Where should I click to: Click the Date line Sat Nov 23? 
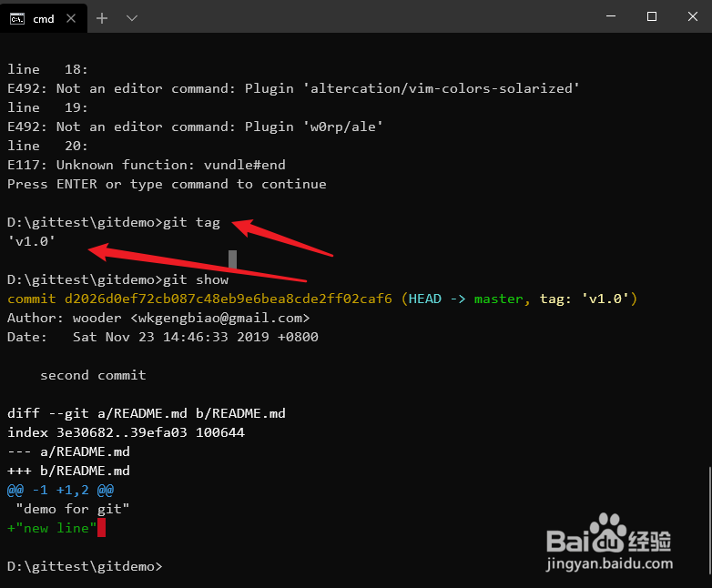pyautogui.click(x=163, y=337)
